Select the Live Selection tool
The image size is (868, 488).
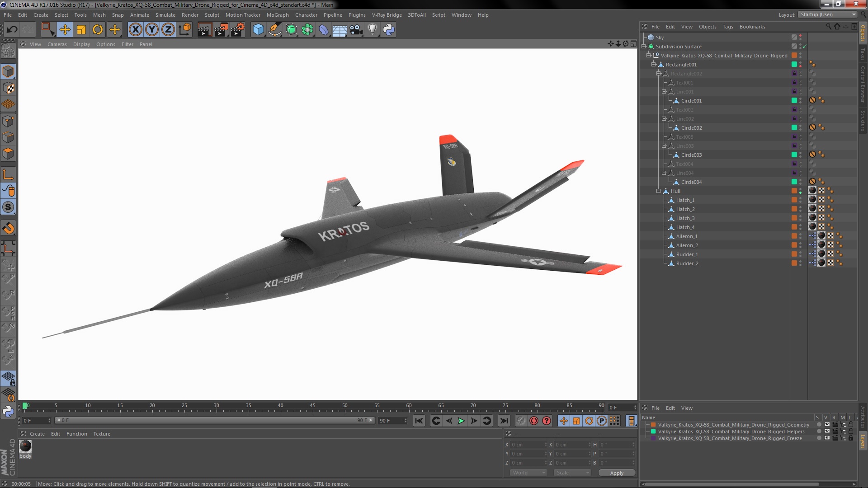48,30
